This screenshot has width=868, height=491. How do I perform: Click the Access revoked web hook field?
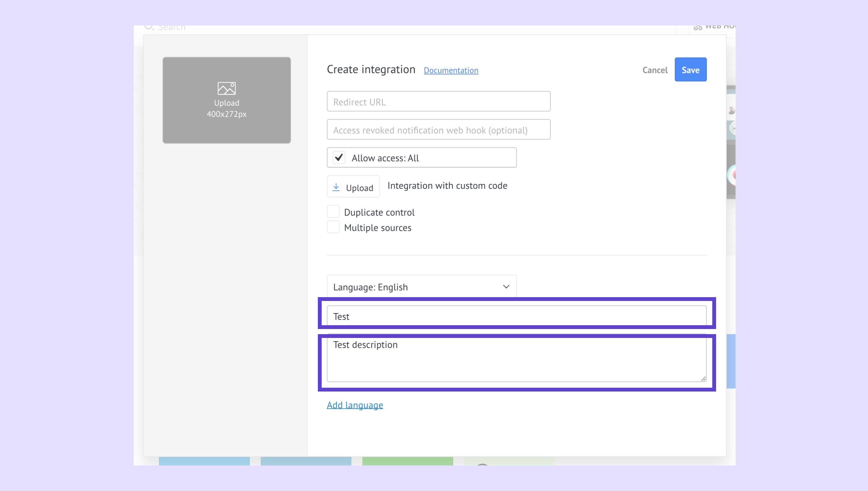438,130
